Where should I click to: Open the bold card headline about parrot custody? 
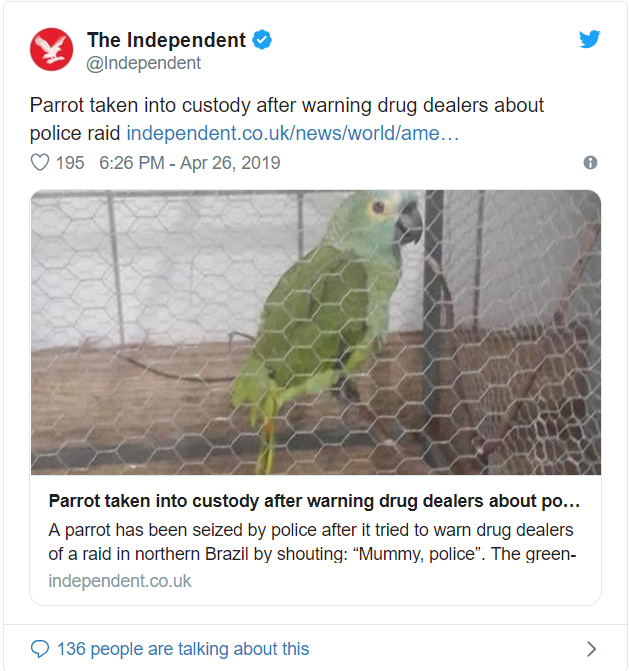coord(314,501)
